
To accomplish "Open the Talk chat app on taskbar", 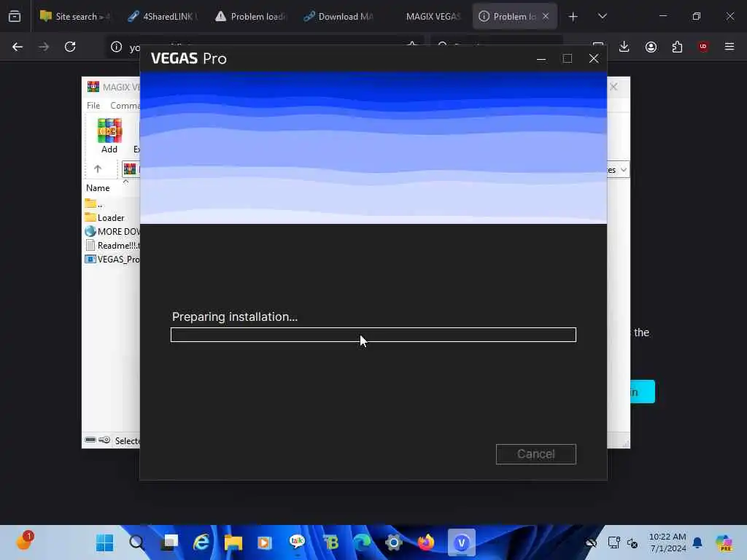I will tap(297, 542).
